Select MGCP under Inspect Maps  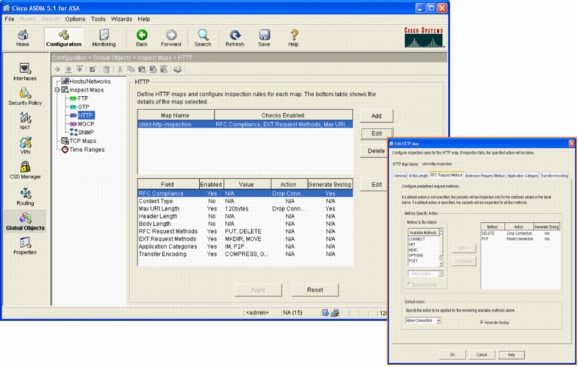point(82,124)
